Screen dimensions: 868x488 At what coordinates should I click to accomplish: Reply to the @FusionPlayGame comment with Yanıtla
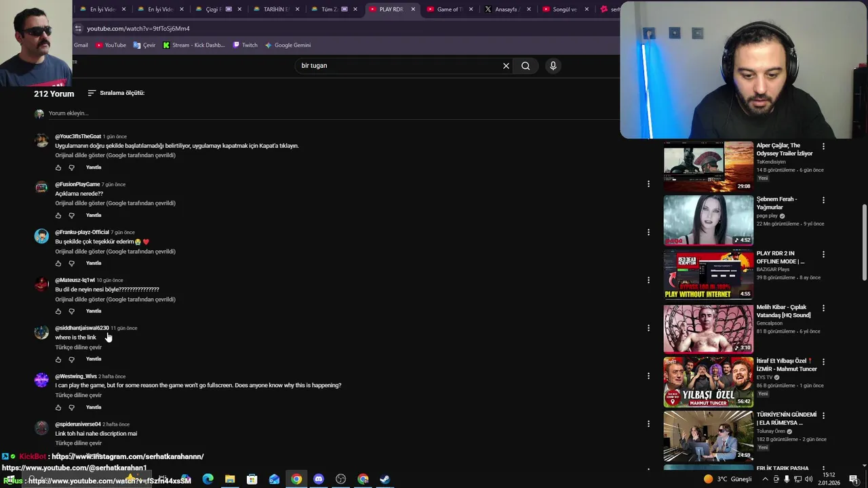pos(94,216)
